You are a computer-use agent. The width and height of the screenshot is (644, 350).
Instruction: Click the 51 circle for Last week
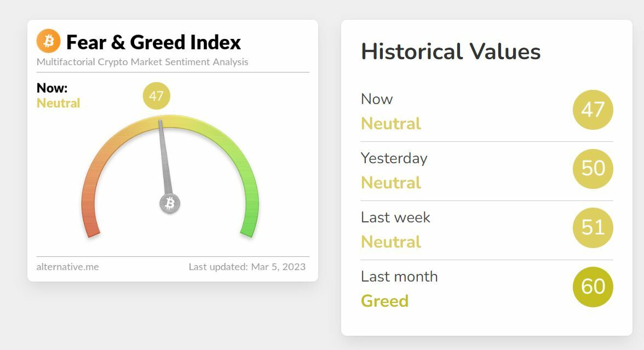(593, 228)
